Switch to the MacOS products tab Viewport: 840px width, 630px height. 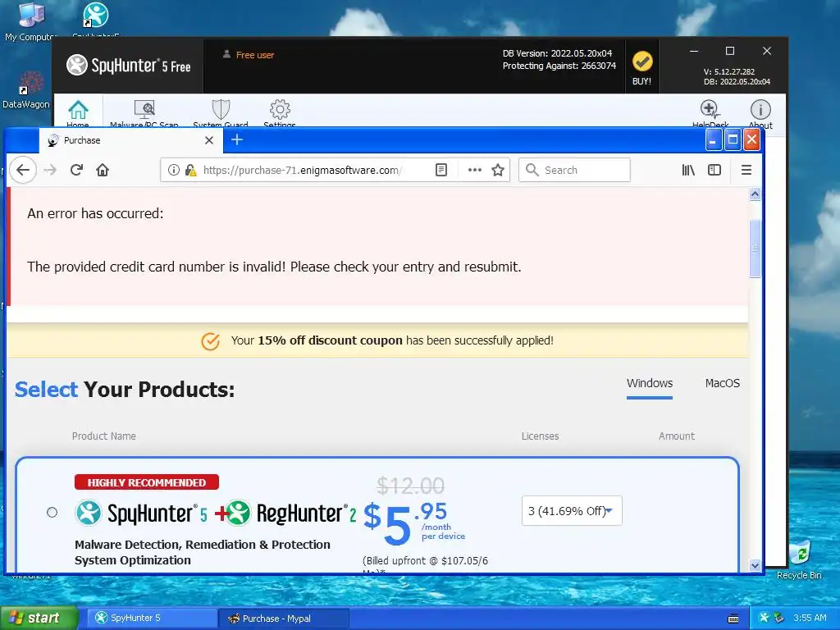[722, 383]
